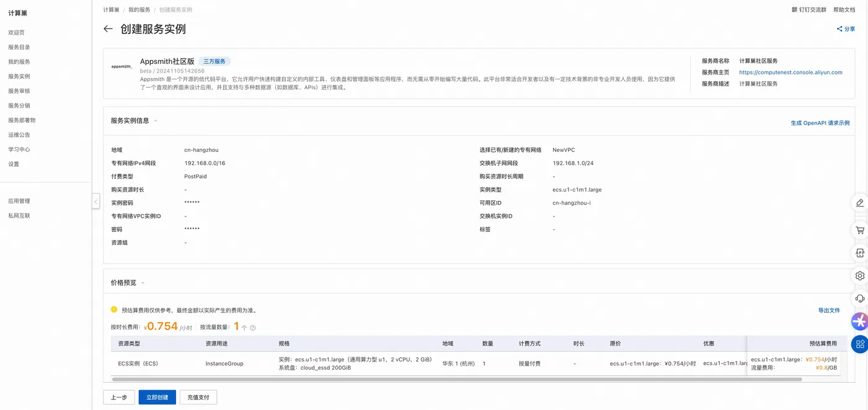Click 导出文件 link

pos(829,310)
